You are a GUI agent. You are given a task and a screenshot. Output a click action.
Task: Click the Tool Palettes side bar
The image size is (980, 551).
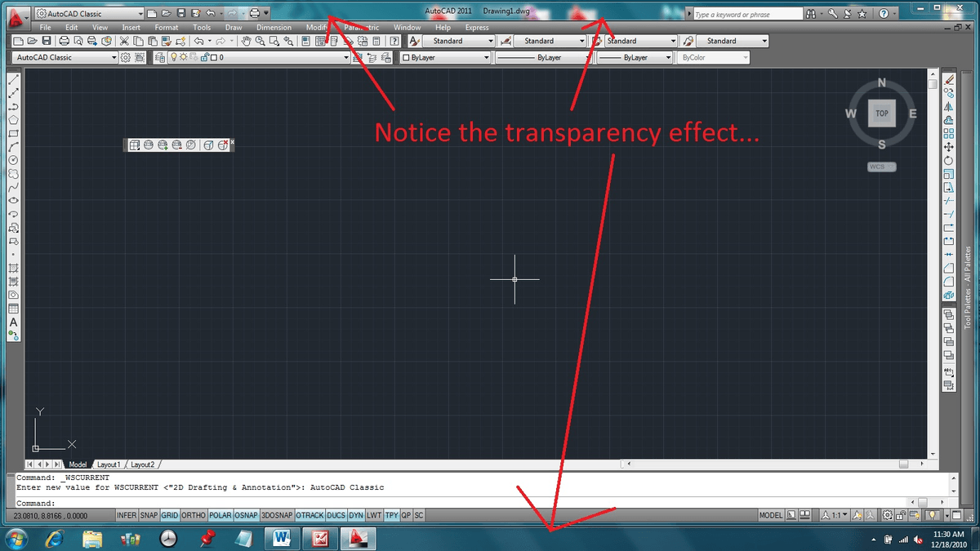pyautogui.click(x=969, y=287)
